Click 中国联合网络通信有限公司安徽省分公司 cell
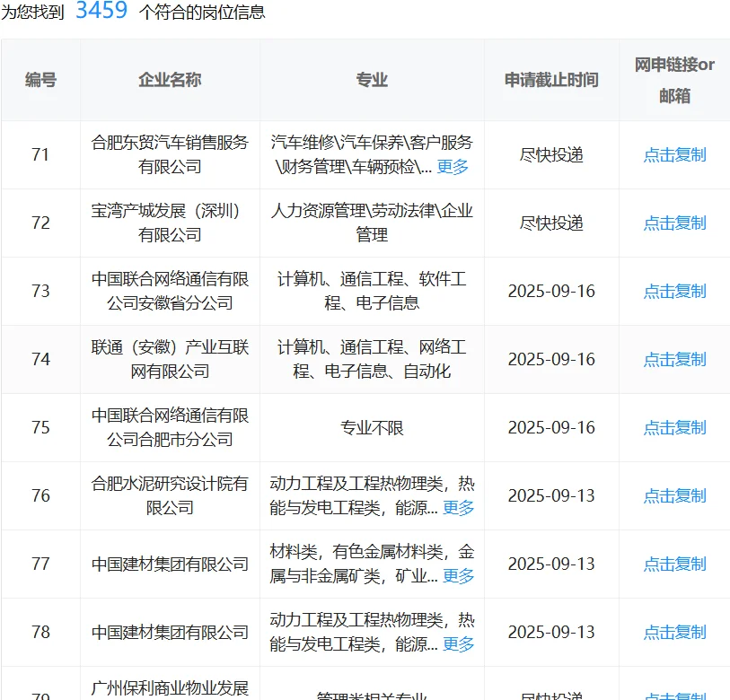Viewport: 730px width, 700px height. 170,291
